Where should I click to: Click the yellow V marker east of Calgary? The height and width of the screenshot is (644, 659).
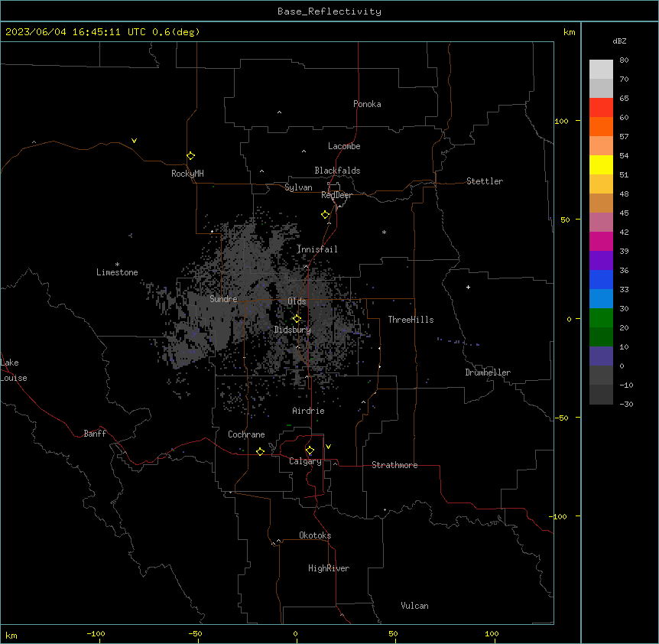click(328, 447)
